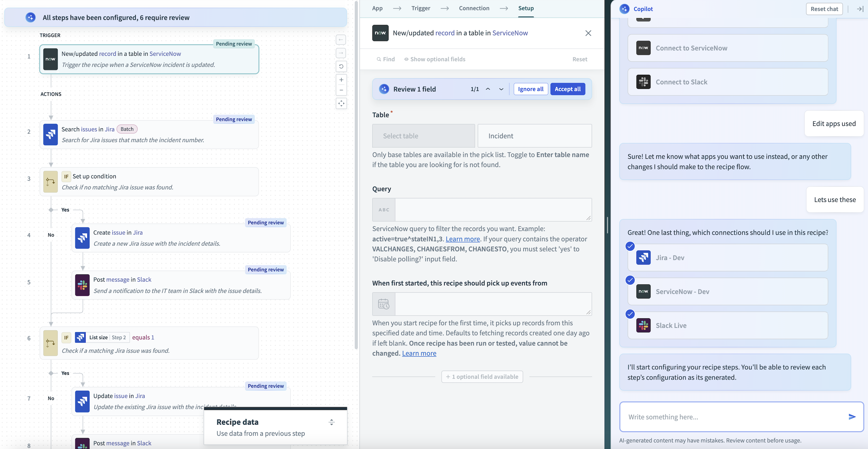Screen dimensions: 868x449
Task: Click the Accept all button
Action: click(x=568, y=89)
